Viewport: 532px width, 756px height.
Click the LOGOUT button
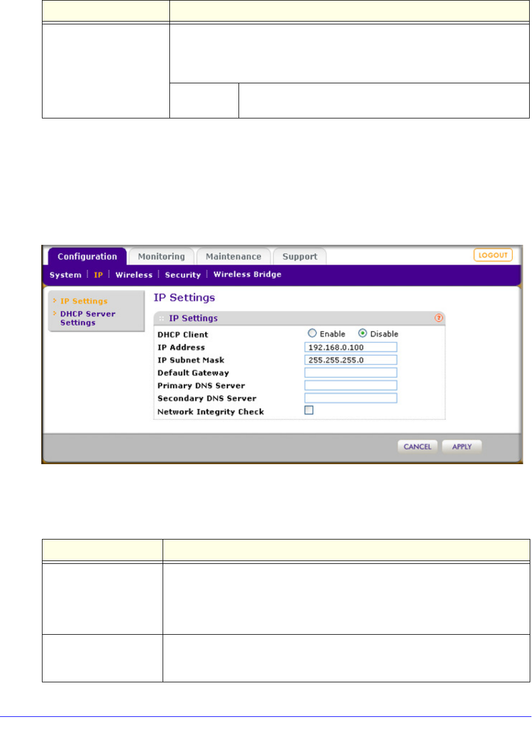pos(493,255)
